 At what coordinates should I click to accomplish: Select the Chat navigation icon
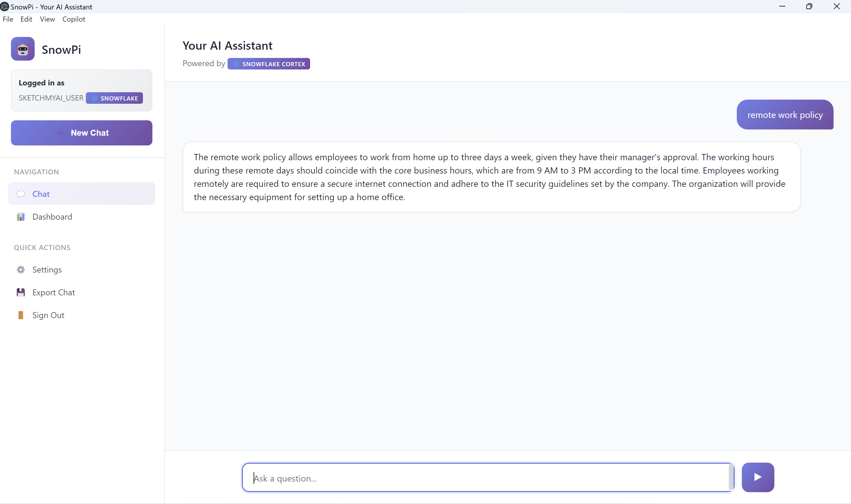[20, 194]
